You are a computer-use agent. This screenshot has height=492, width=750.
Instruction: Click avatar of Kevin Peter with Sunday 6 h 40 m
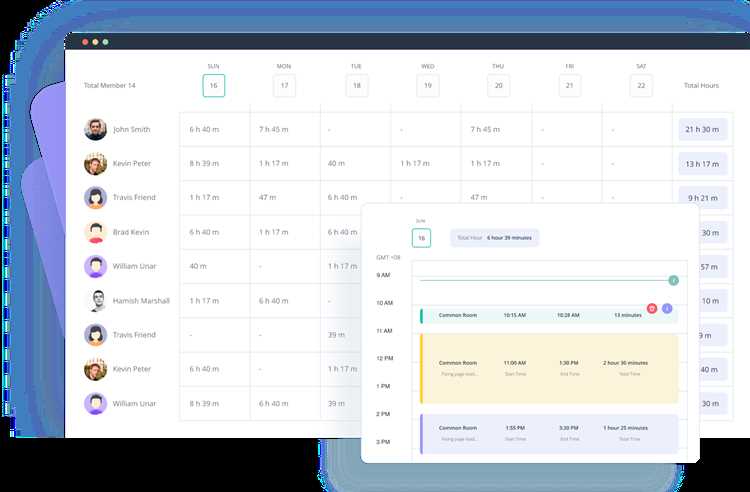pyautogui.click(x=96, y=369)
